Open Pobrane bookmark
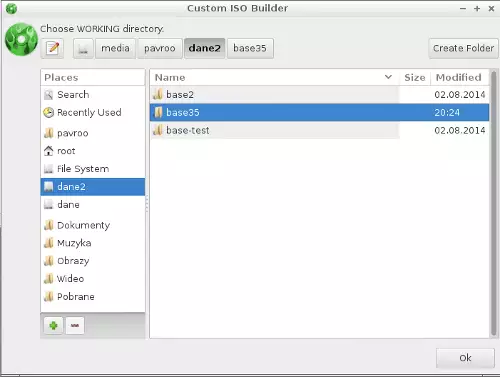Screen dimensions: 500x377 pos(93,297)
